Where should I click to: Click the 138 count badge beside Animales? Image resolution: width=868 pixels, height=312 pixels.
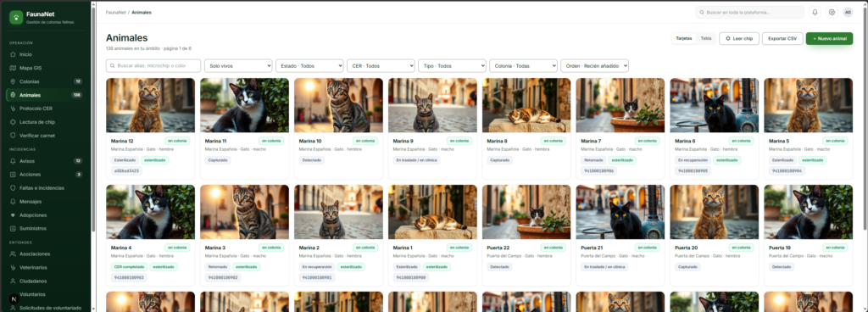[77, 95]
